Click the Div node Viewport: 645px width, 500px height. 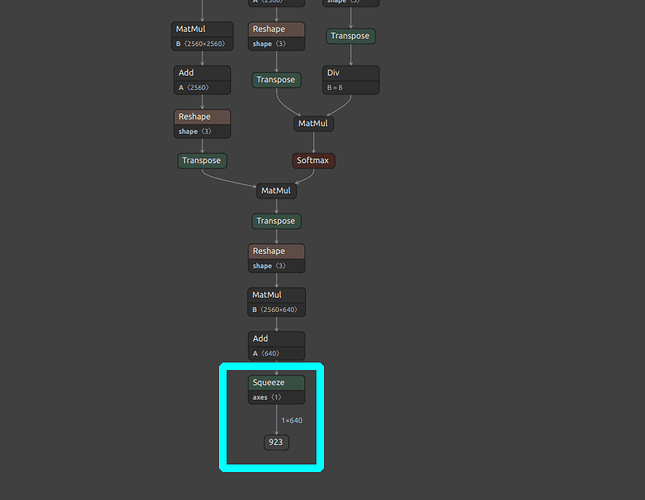click(351, 73)
